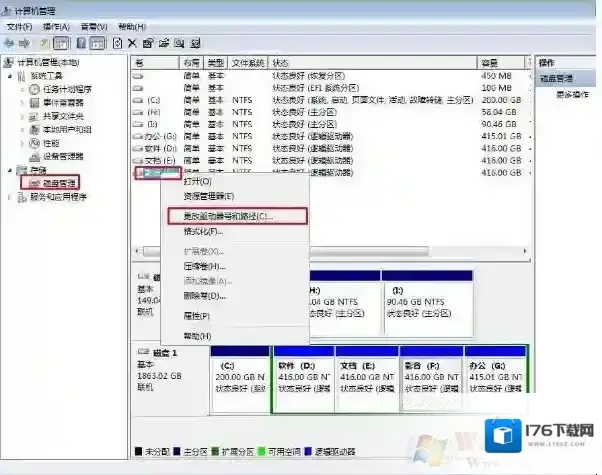The image size is (602, 475).
Task: Click the volume list horizontal scrollbar thumb
Action: click(x=286, y=252)
